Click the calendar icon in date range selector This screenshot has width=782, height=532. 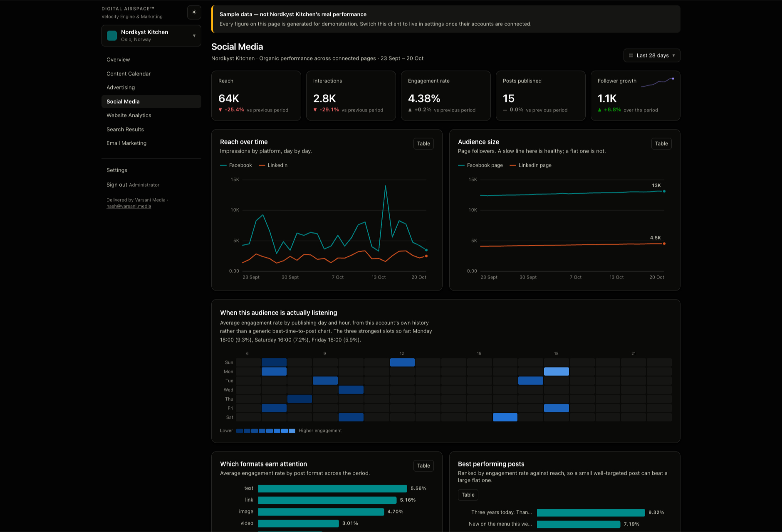coord(631,56)
